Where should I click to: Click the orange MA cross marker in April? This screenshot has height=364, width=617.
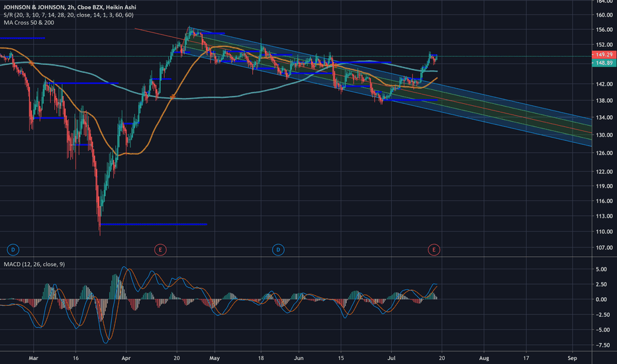[173, 97]
